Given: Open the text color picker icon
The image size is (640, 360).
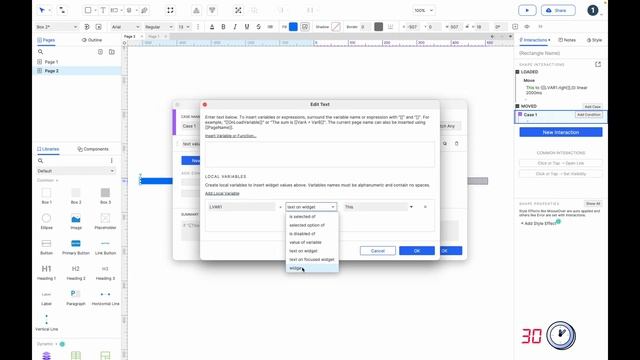Looking at the screenshot, I should (212, 27).
